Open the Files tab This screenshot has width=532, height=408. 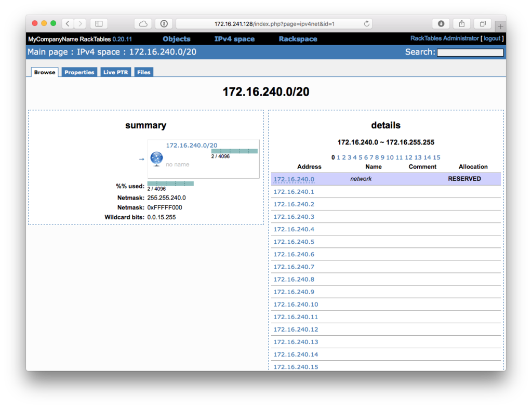143,72
